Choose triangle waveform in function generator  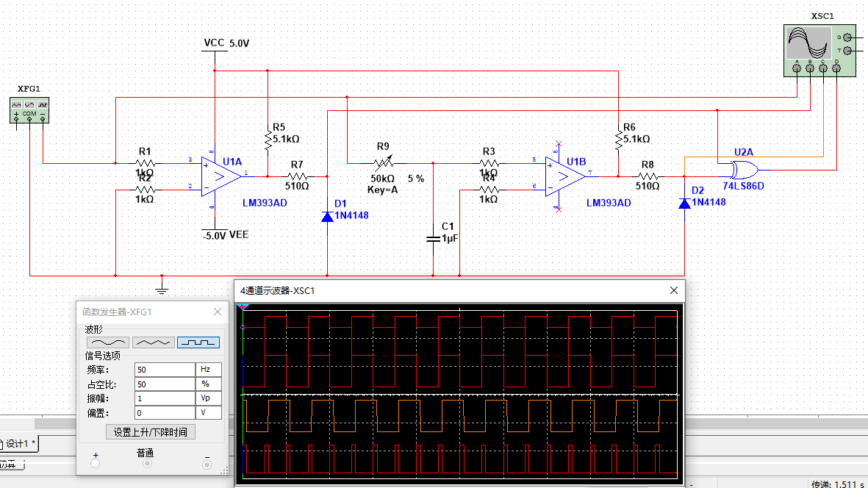[x=154, y=343]
